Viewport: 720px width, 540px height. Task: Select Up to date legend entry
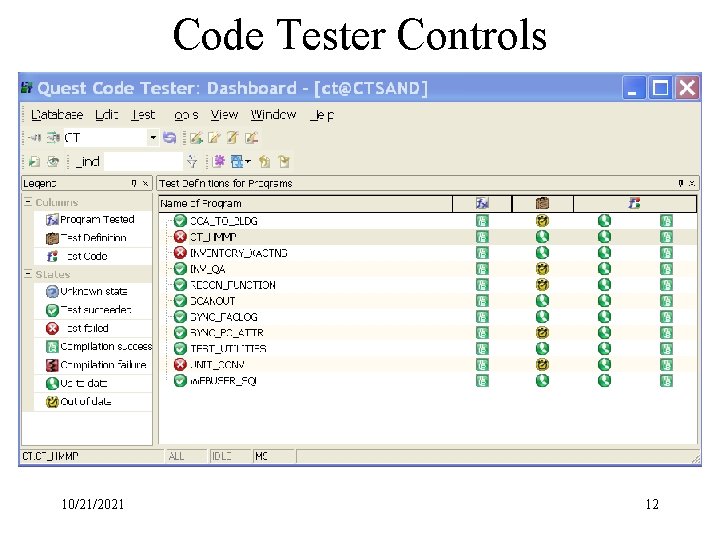pos(93,383)
